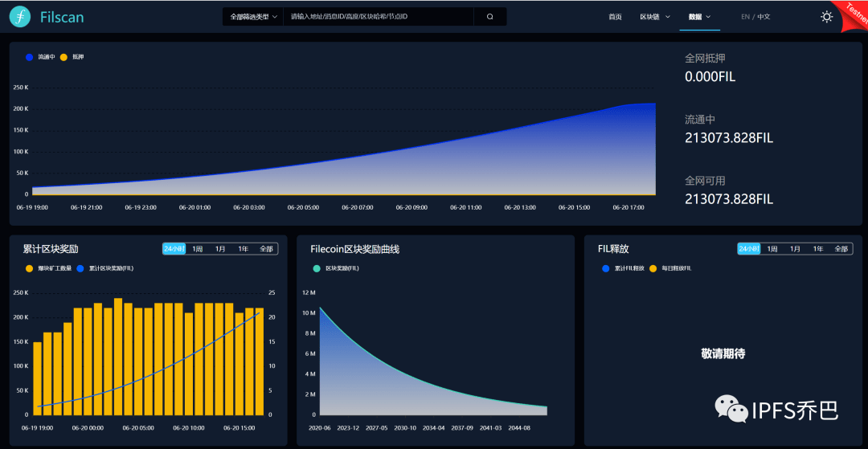Click the Filecoin区块奖励曲线 panel title
This screenshot has width=868, height=449.
355,249
